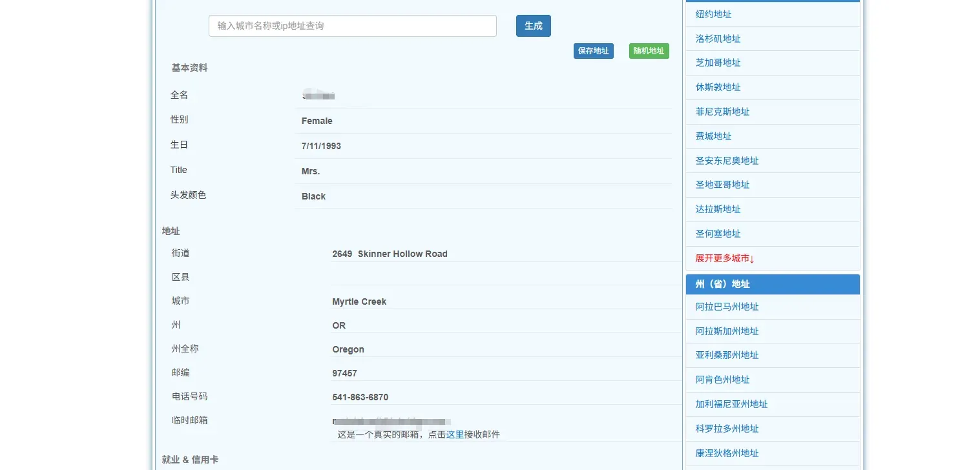Open the 康涅狄格州地址 link
The width and height of the screenshot is (980, 470).
pos(727,453)
